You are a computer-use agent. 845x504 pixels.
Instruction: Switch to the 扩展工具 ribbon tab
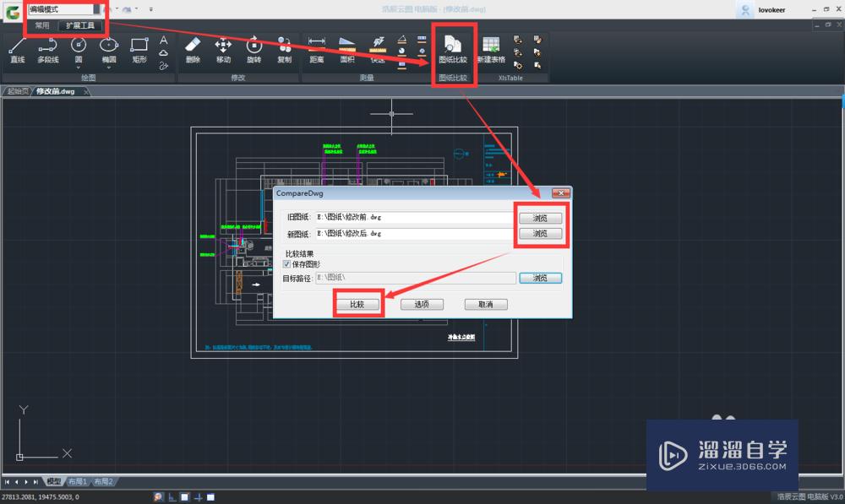pyautogui.click(x=79, y=25)
